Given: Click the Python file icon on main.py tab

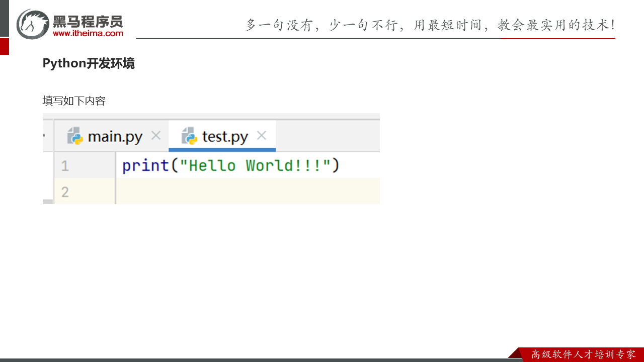Looking at the screenshot, I should pos(75,136).
